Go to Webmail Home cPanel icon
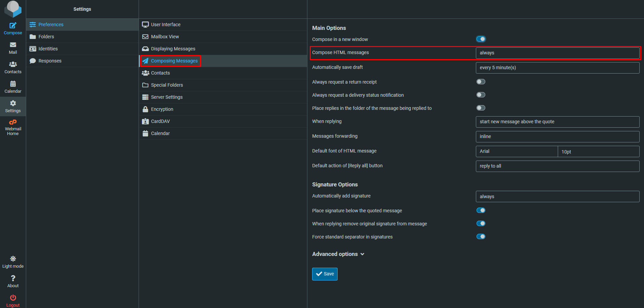Viewport: 644px width, 308px height. click(x=13, y=123)
